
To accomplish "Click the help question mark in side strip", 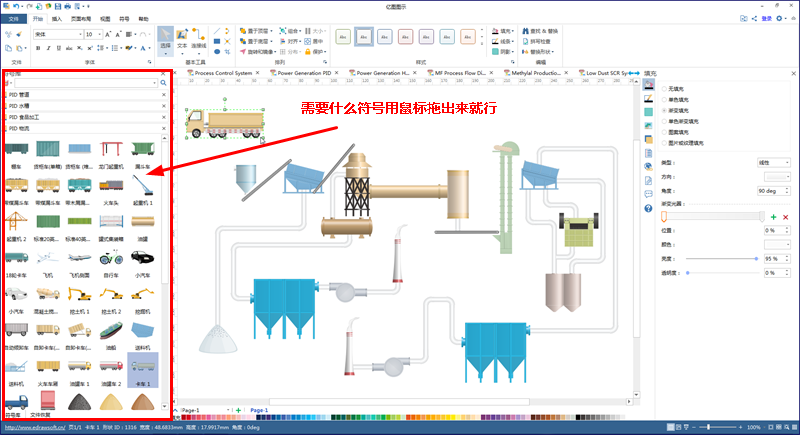I will coord(649,207).
